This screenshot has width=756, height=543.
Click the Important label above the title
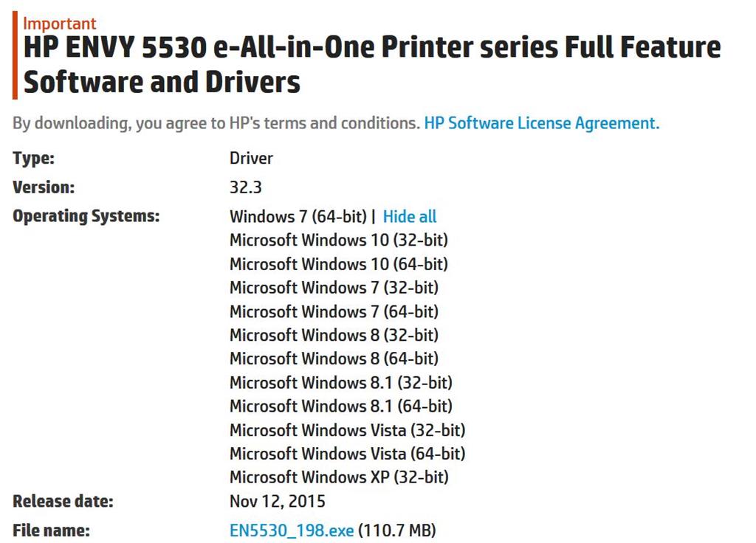pos(60,24)
